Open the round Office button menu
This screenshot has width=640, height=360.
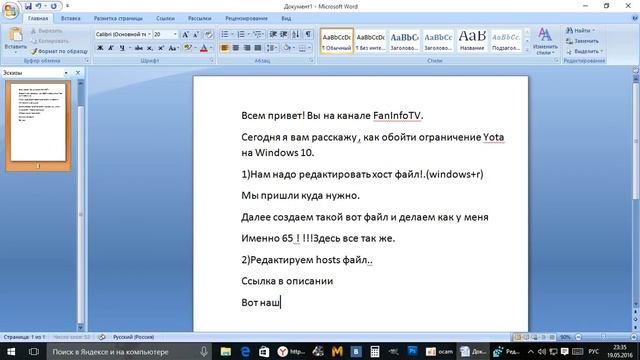(x=10, y=10)
